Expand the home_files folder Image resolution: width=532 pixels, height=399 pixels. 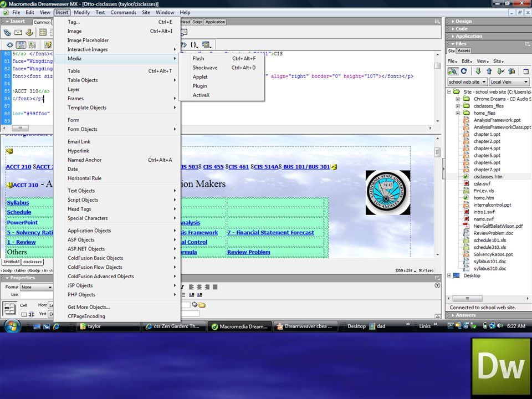tap(458, 113)
